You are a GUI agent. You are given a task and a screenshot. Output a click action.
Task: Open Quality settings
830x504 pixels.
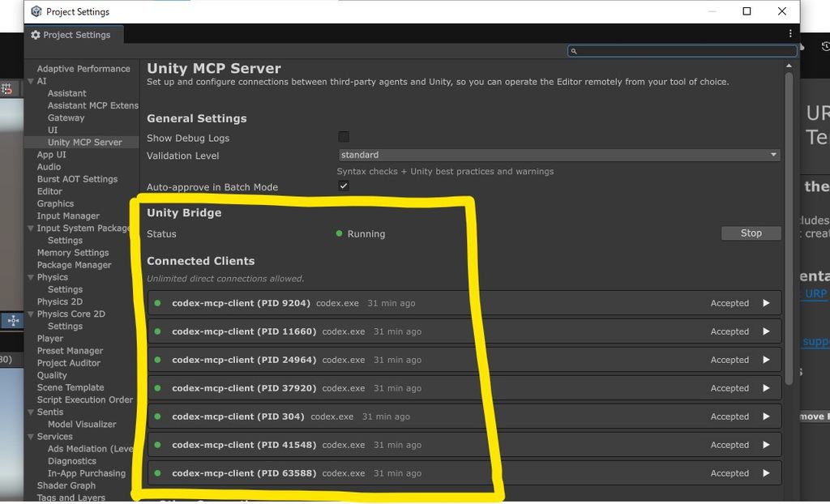(52, 375)
